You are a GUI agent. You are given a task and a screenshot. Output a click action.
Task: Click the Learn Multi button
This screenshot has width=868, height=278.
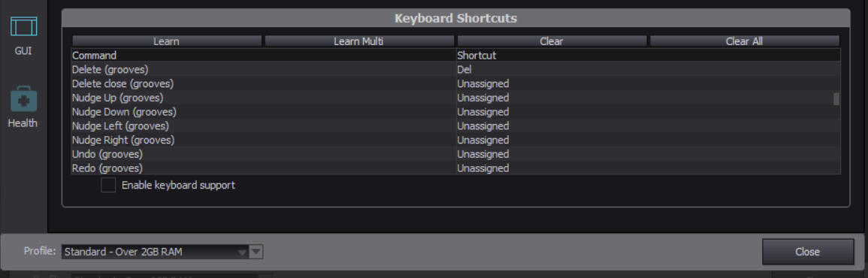(x=359, y=41)
